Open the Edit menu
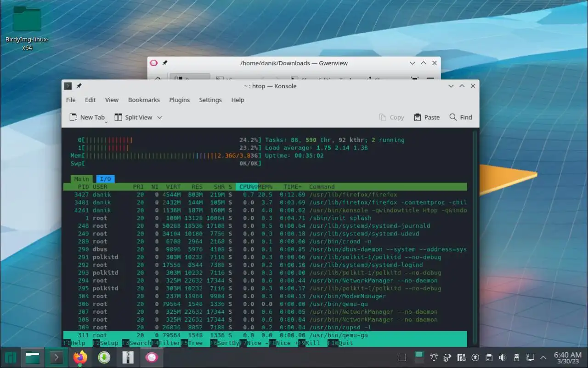The height and width of the screenshot is (368, 588). (x=90, y=100)
